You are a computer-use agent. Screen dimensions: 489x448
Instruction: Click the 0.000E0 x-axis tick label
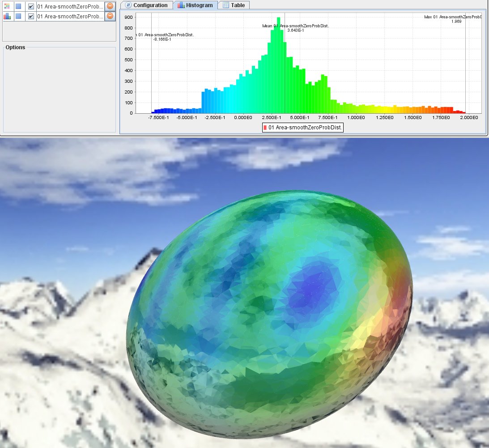(243, 118)
